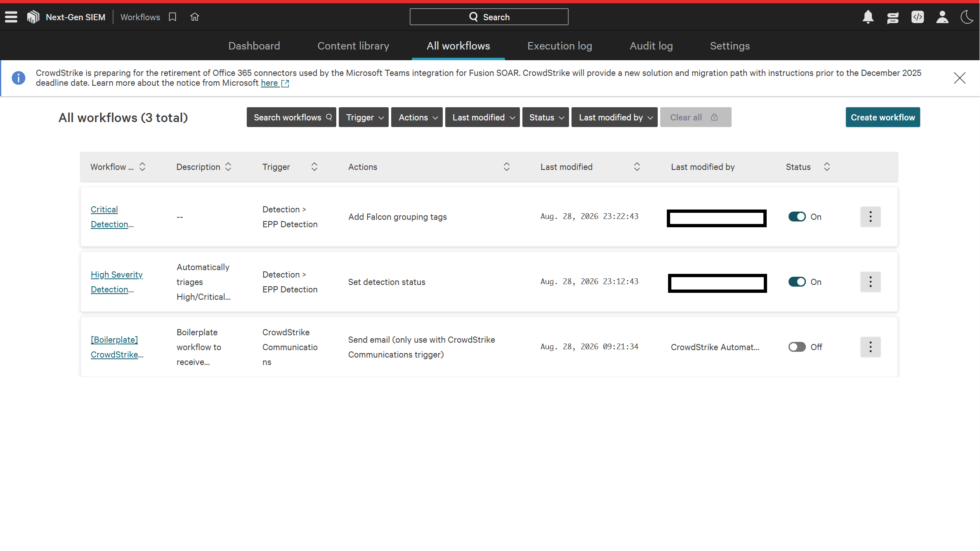This screenshot has width=980, height=551.
Task: Expand the Actions filter dropdown
Action: pos(417,118)
